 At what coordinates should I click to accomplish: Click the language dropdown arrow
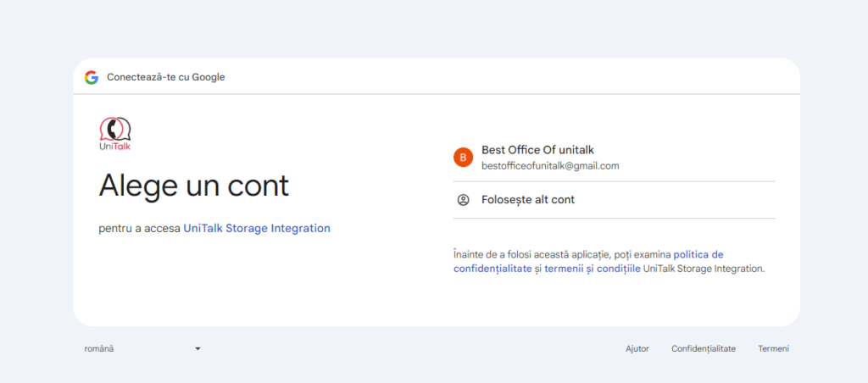(198, 348)
